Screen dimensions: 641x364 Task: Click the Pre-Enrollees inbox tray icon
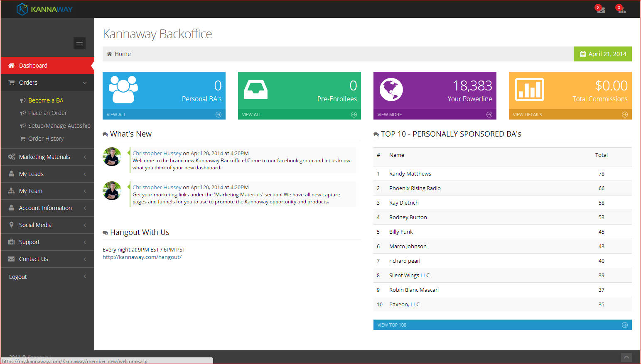click(x=255, y=89)
